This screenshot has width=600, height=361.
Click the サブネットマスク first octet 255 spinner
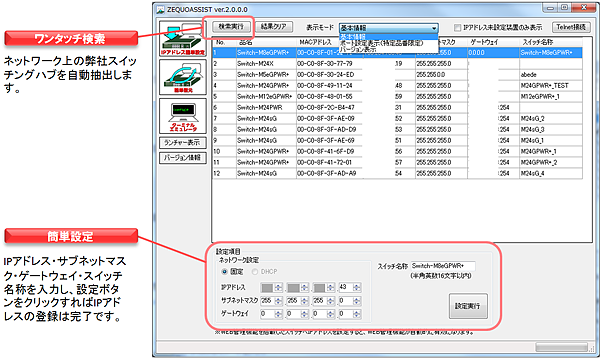point(278,301)
